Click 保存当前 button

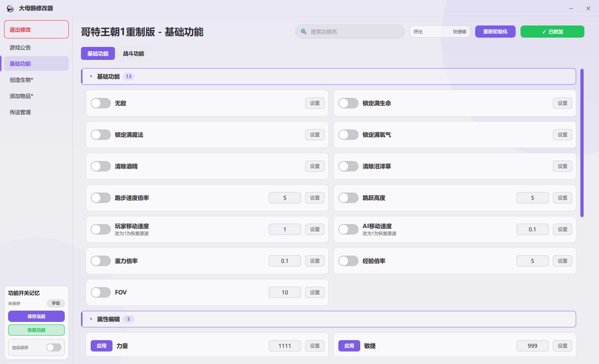[x=36, y=316]
